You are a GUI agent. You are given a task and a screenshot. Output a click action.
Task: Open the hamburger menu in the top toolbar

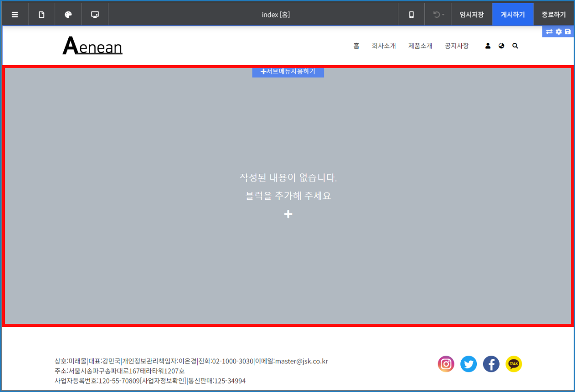(x=15, y=15)
